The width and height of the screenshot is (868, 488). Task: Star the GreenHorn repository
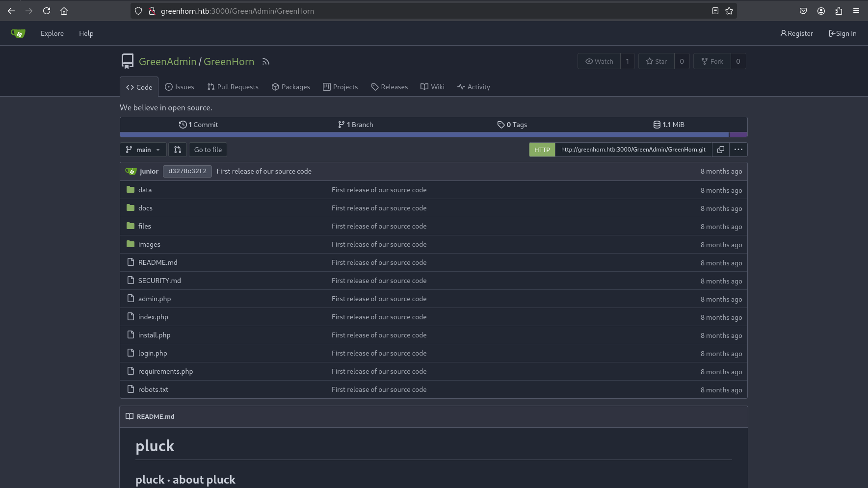pyautogui.click(x=657, y=61)
